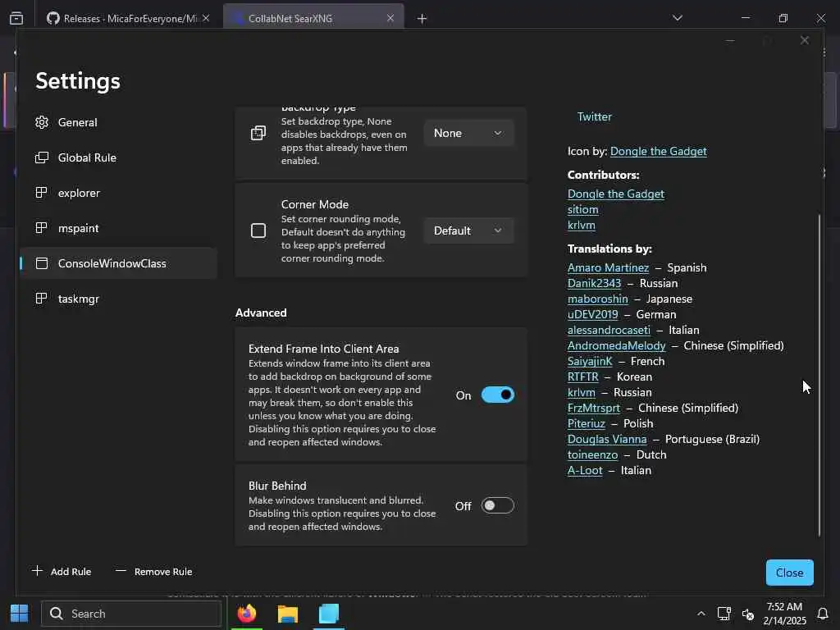Viewport: 840px width, 630px height.
Task: Open krlvm Russian translator link
Action: click(582, 392)
